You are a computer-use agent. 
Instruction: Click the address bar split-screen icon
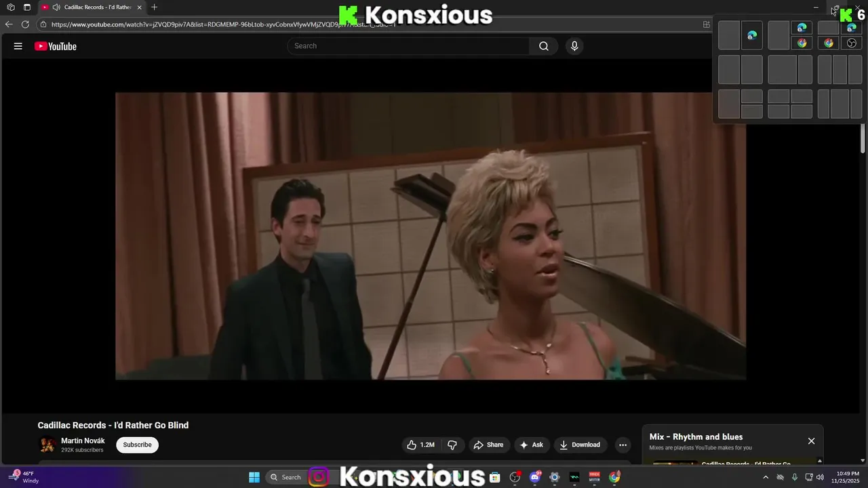(707, 24)
